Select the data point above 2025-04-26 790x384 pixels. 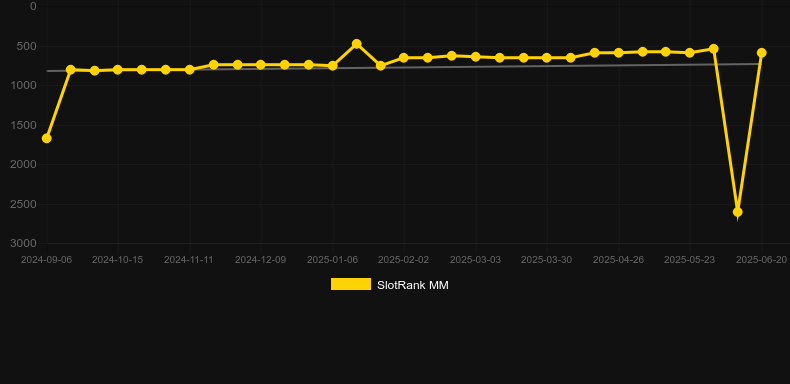click(x=619, y=53)
